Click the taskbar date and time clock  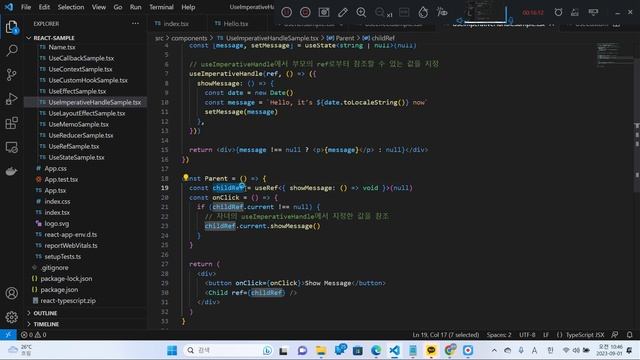pyautogui.click(x=610, y=350)
